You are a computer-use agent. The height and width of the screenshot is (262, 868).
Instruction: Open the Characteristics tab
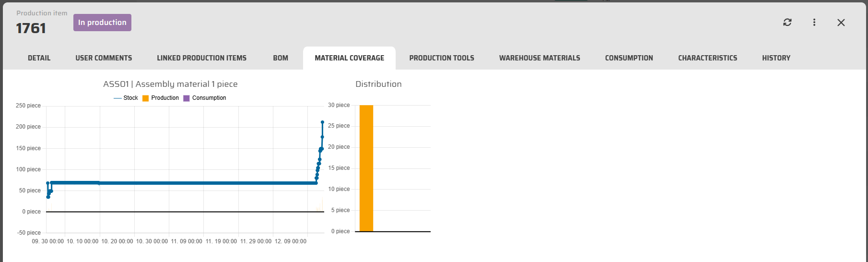pos(707,58)
